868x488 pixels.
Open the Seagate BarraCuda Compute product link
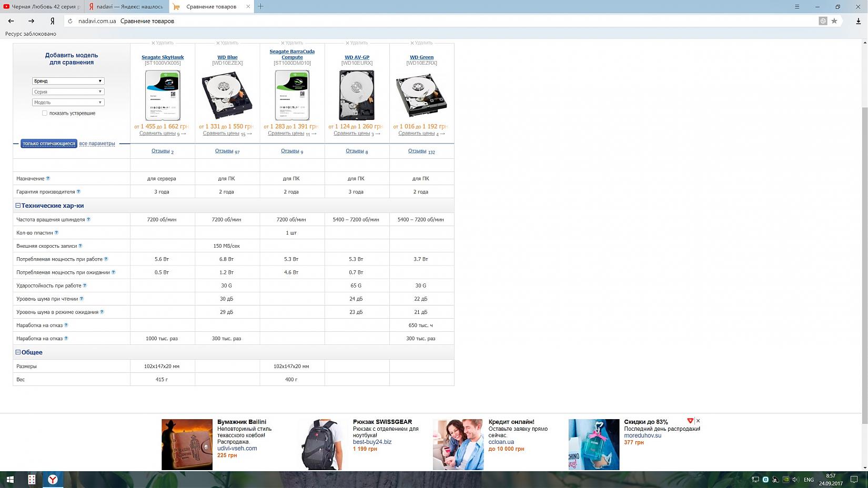(x=292, y=54)
